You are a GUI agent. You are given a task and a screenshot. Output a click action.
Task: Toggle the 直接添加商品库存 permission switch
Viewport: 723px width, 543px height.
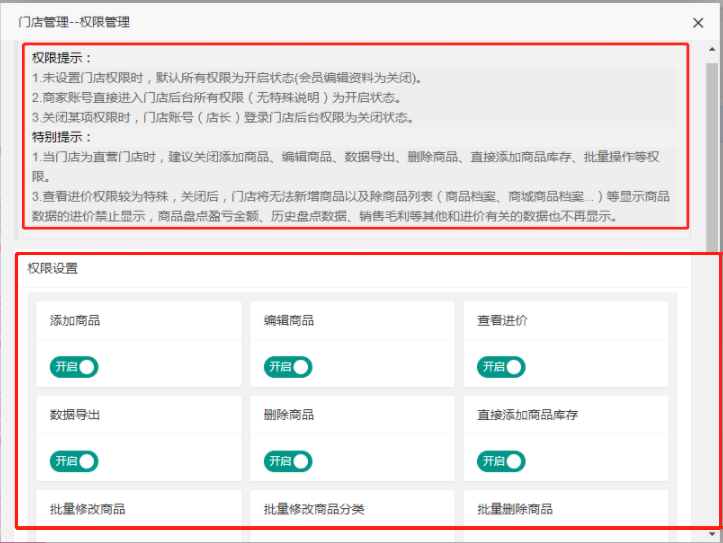click(x=501, y=461)
